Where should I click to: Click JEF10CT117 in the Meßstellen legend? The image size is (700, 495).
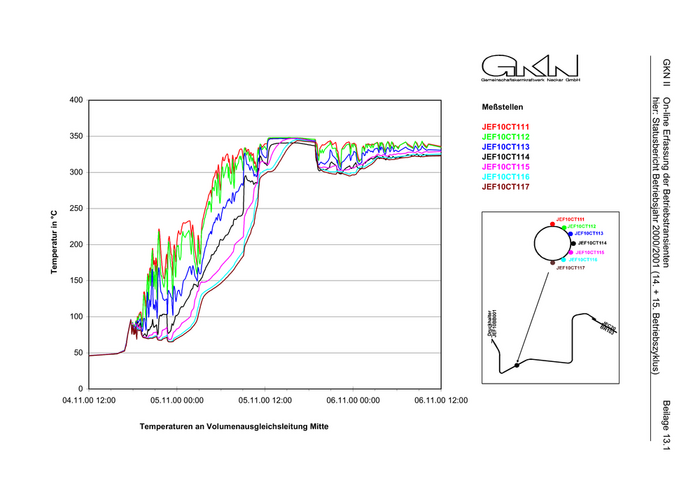pyautogui.click(x=506, y=186)
